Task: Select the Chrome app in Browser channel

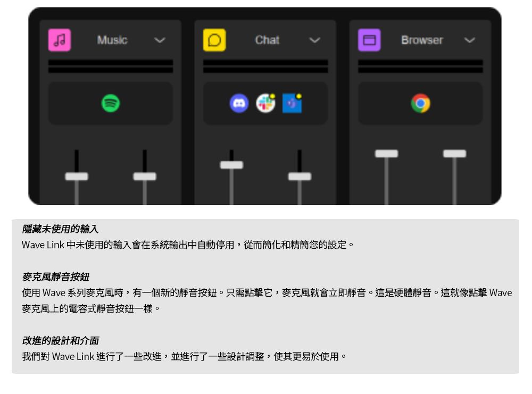Action: pos(420,103)
